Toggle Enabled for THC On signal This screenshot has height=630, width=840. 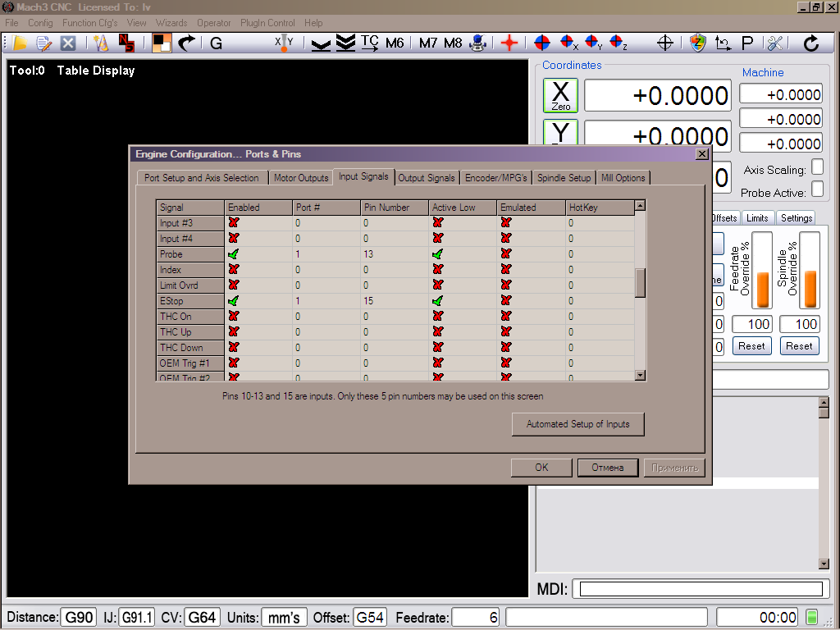[234, 316]
